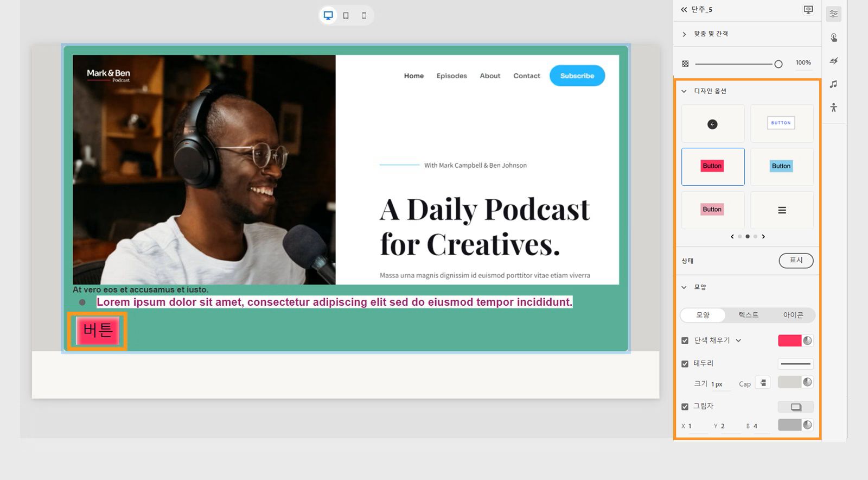Select the round black arrow button design
This screenshot has width=868, height=480.
713,124
